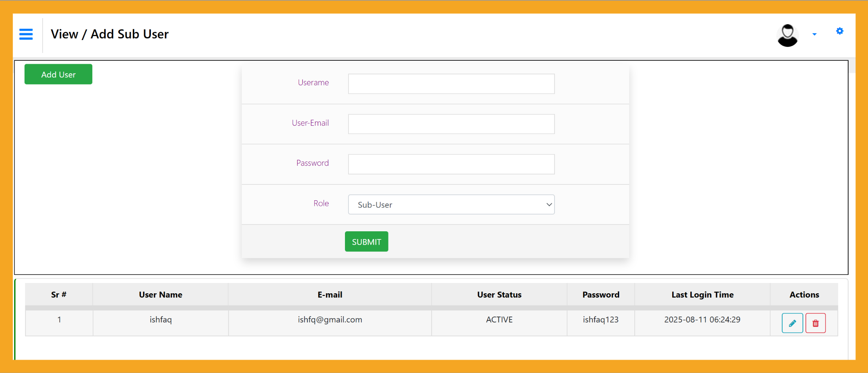This screenshot has width=868, height=373.
Task: Click the Last Login Time header
Action: [x=702, y=295]
